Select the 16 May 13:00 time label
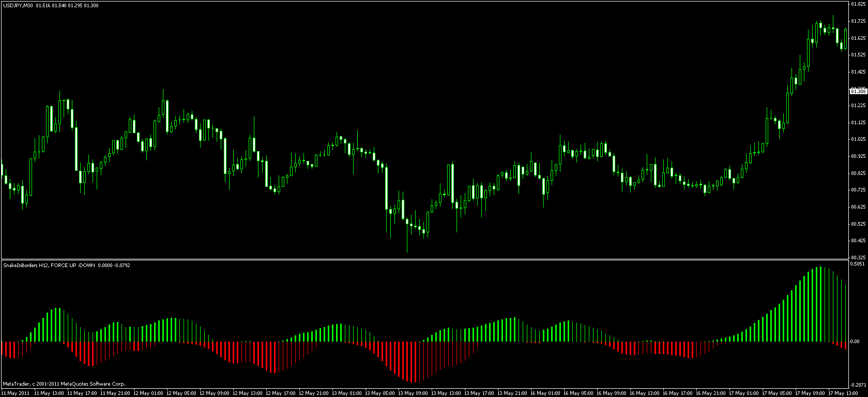 pos(644,393)
